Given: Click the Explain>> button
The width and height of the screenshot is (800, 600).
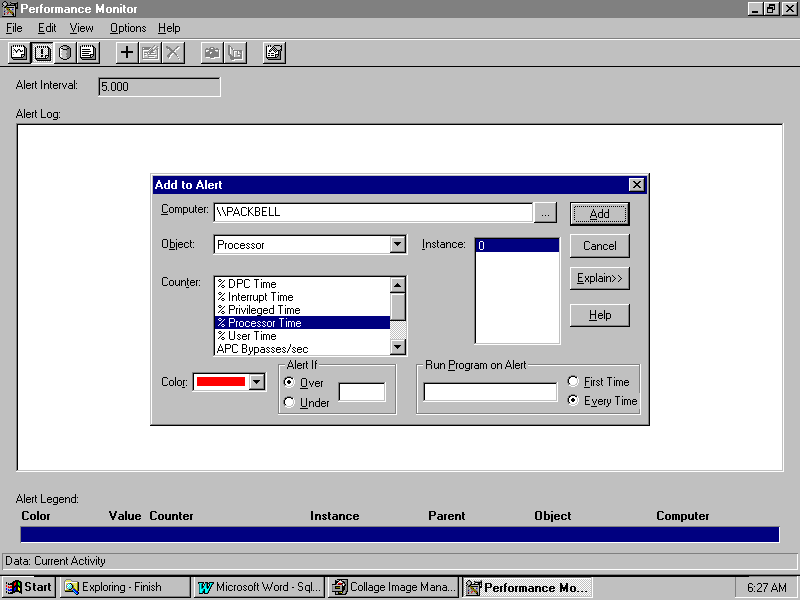Looking at the screenshot, I should pos(600,278).
